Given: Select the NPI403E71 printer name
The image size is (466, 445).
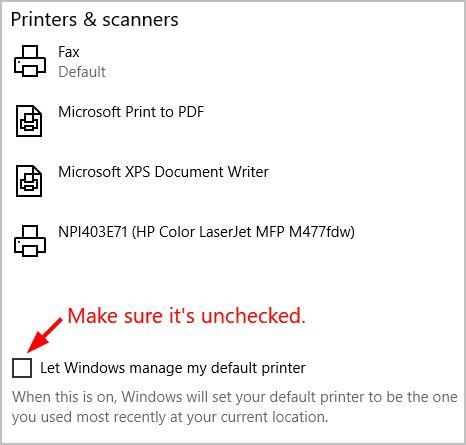Looking at the screenshot, I should [x=93, y=232].
